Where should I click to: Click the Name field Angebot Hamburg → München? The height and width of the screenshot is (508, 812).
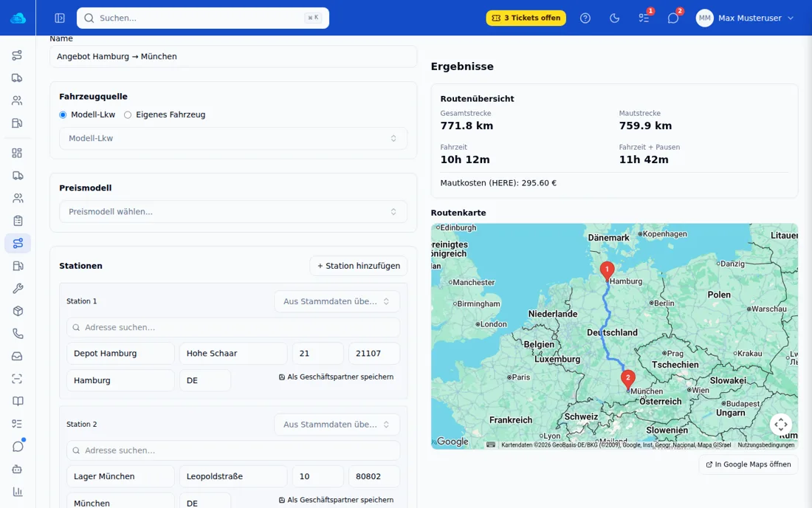(233, 56)
